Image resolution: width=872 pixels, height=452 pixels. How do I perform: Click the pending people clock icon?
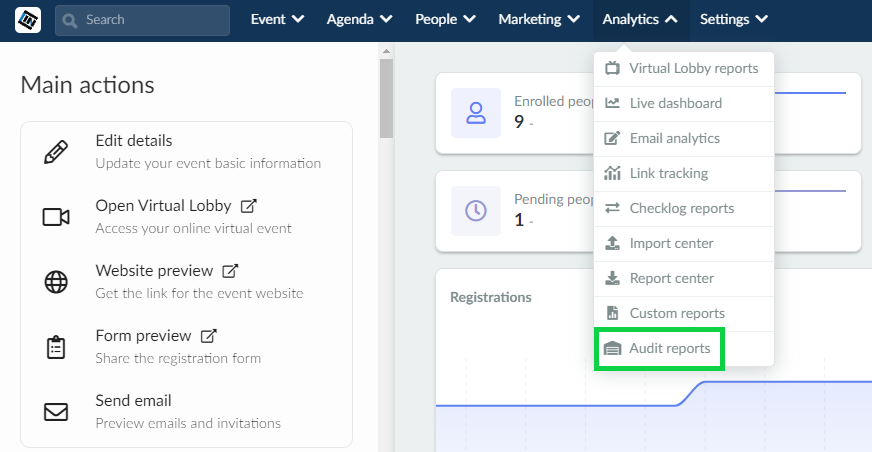(x=476, y=211)
